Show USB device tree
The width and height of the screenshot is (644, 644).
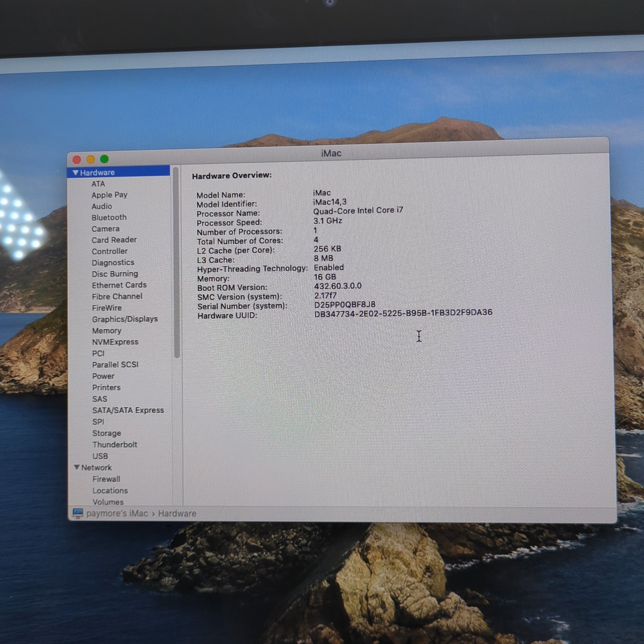pyautogui.click(x=100, y=456)
